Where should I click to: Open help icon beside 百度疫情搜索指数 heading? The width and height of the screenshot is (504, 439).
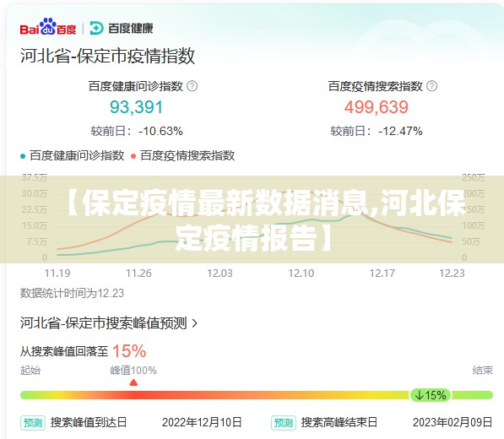(431, 86)
